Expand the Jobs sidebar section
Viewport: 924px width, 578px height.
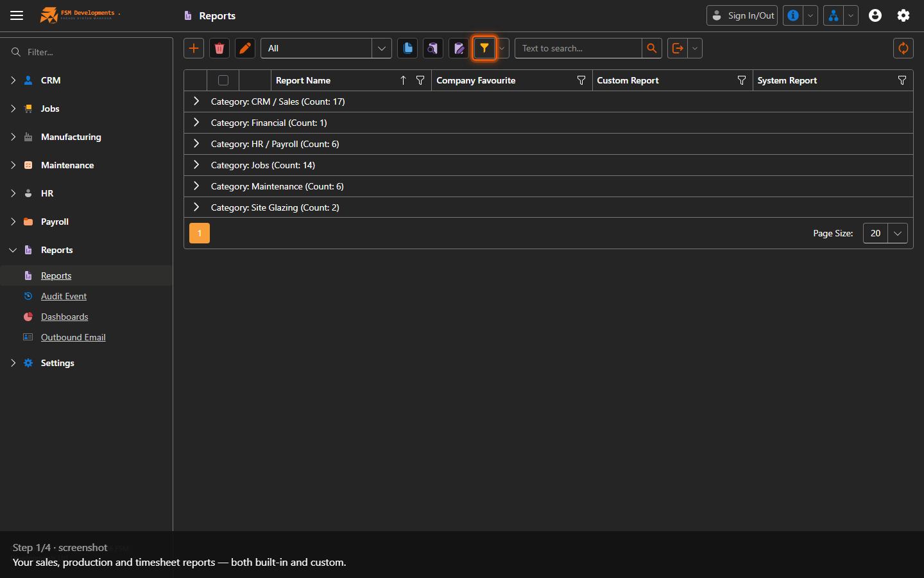tap(13, 109)
